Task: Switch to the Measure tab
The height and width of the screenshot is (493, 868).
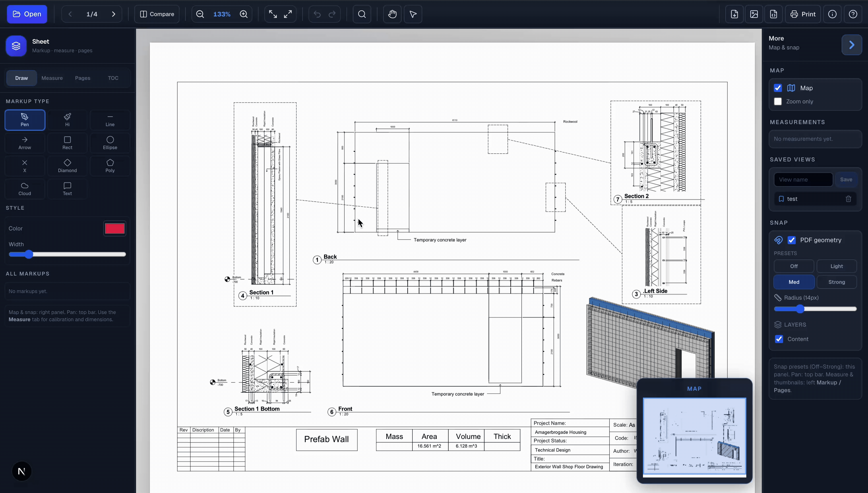Action: point(52,78)
